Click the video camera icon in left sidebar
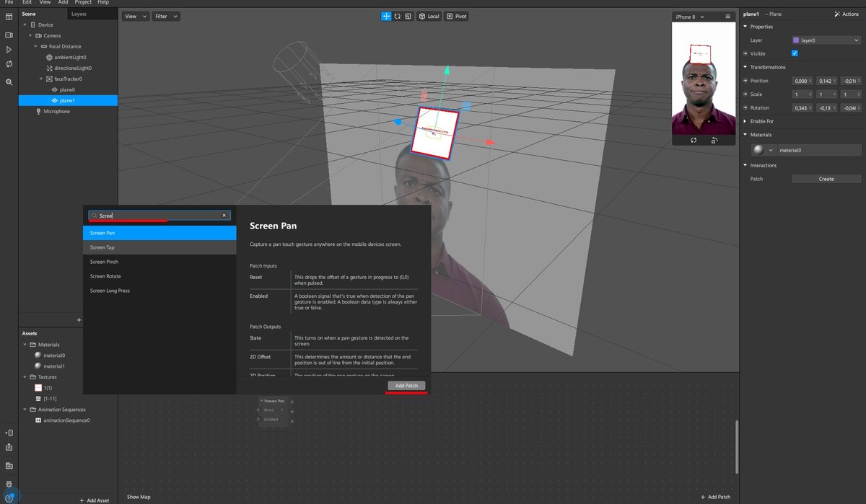The width and height of the screenshot is (866, 504). pos(9,35)
